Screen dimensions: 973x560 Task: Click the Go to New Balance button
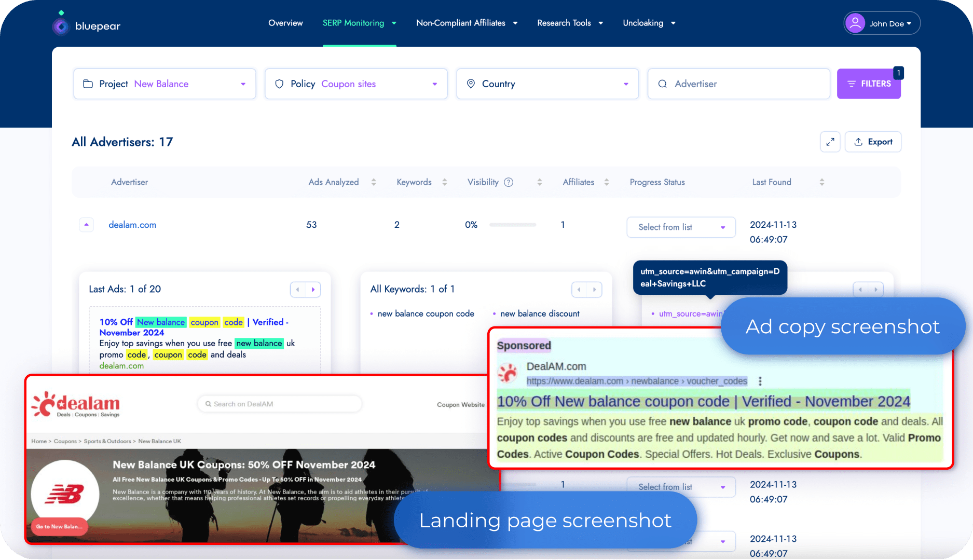coord(59,526)
